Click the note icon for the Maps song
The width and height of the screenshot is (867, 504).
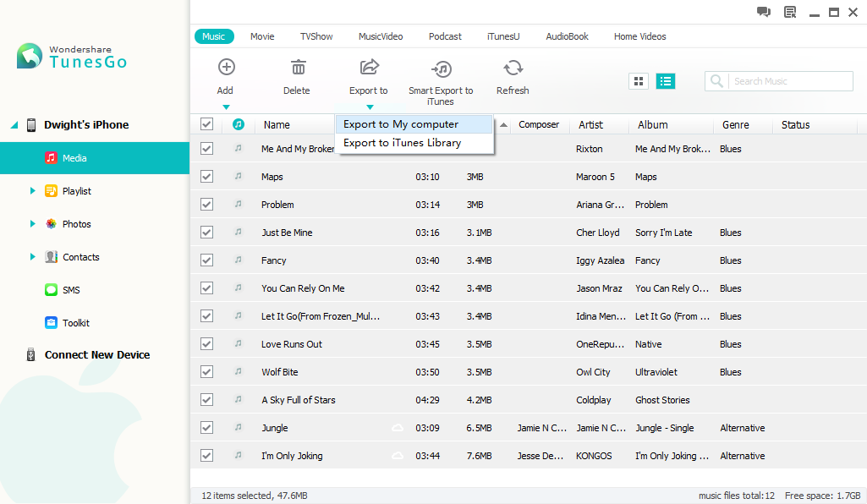pos(239,176)
